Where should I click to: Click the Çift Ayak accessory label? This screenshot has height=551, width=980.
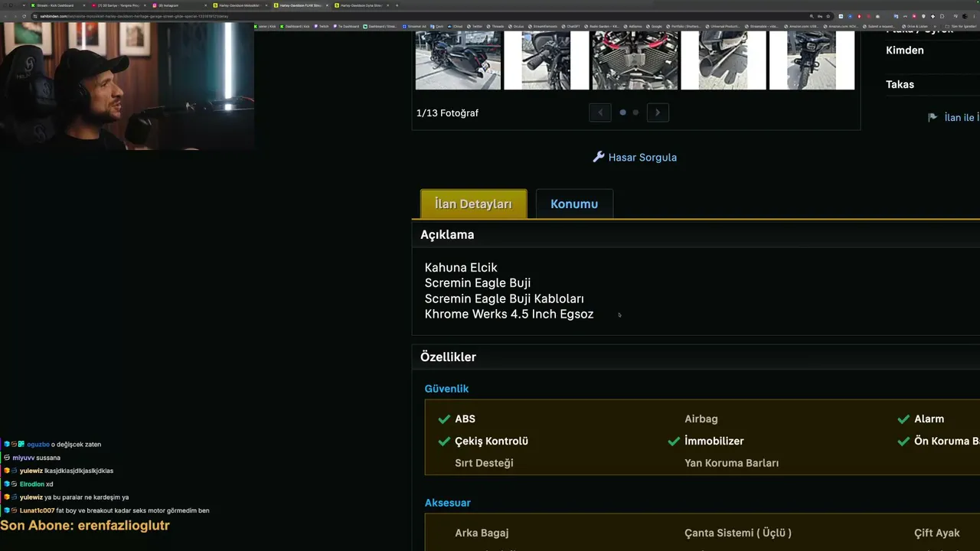pos(937,533)
